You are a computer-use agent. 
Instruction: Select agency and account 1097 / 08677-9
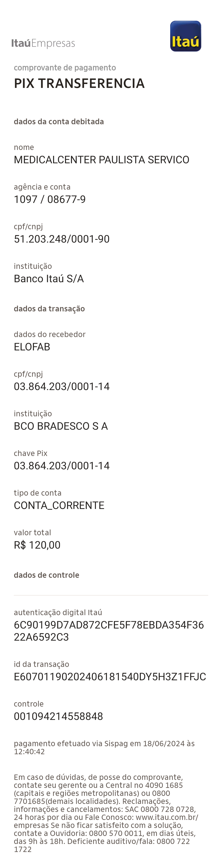[50, 199]
